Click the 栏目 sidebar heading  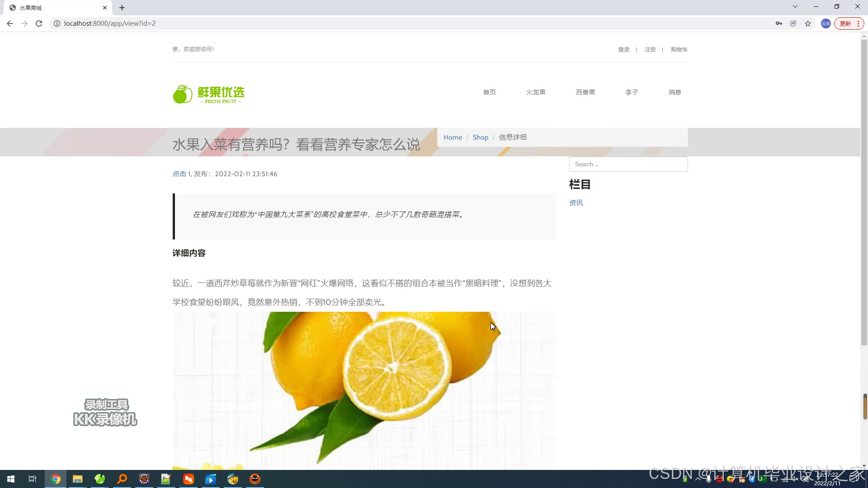(x=580, y=184)
